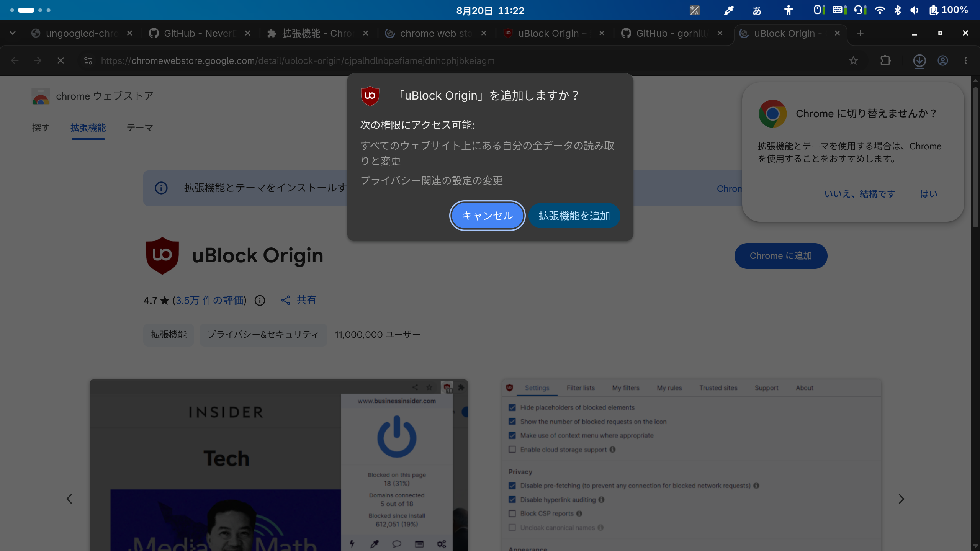Click the info icon in the install banner
The image size is (980, 551).
pos(161,188)
